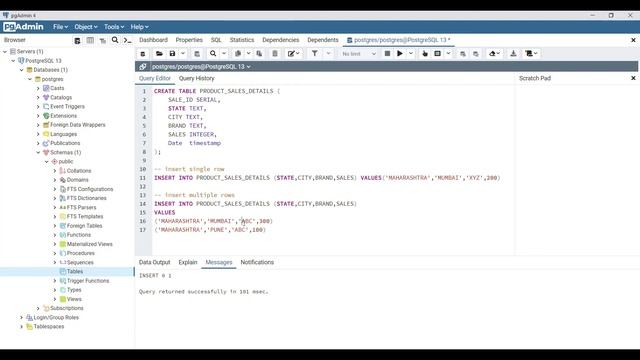Image resolution: width=640 pixels, height=360 pixels.
Task: Open the Execute options dropdown arrow
Action: point(411,53)
